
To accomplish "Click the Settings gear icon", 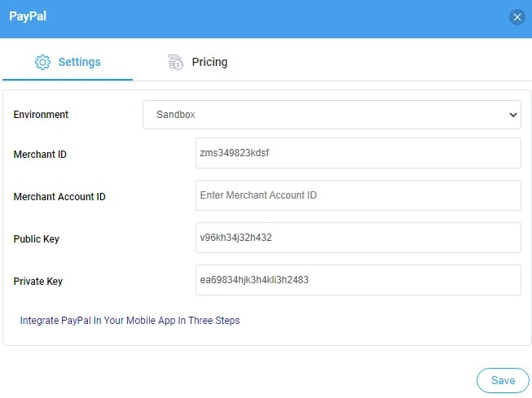I will click(42, 62).
